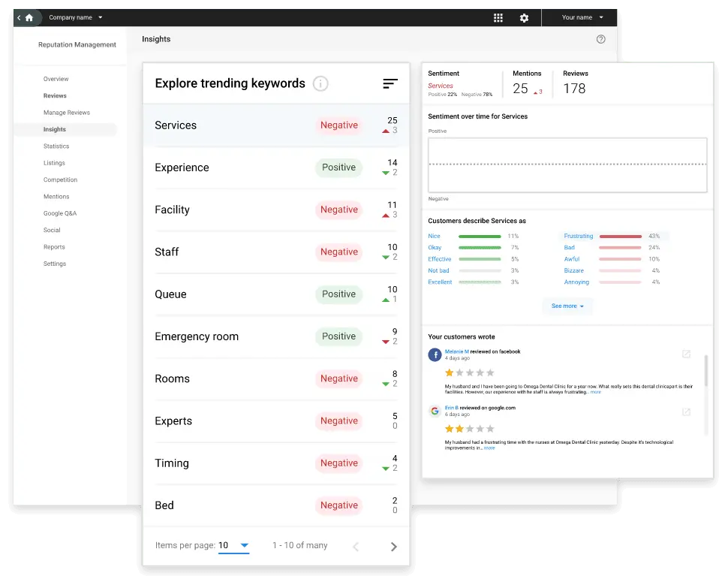
Task: Click the home icon in top bar
Action: click(x=29, y=17)
